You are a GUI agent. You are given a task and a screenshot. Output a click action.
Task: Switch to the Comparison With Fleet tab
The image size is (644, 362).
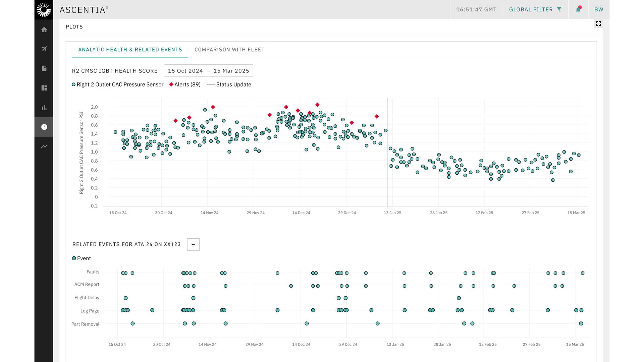229,50
